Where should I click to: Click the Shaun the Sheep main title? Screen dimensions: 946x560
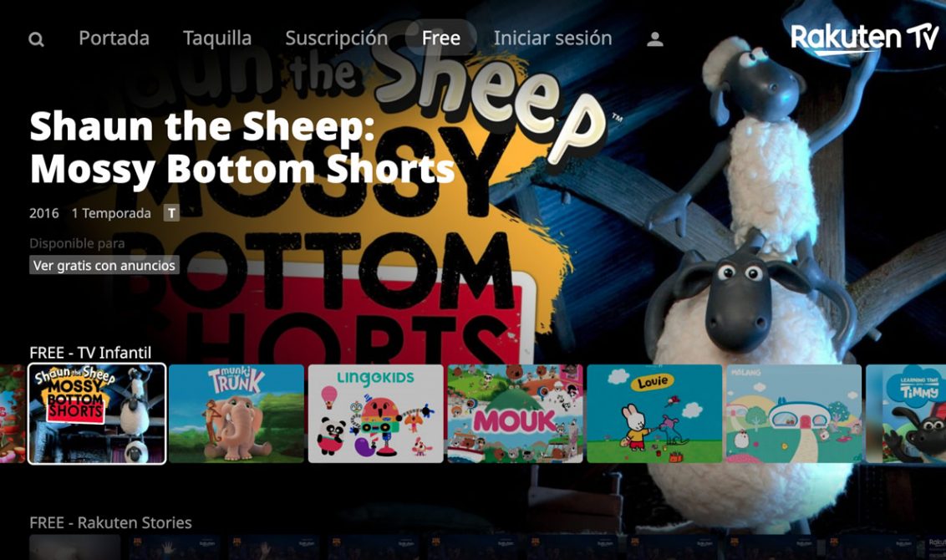click(242, 148)
